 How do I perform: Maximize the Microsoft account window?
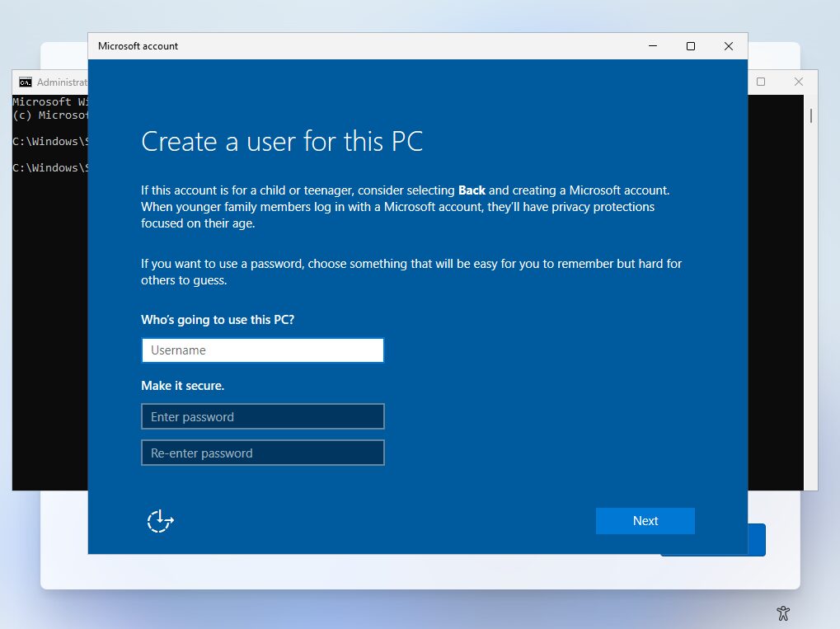691,46
